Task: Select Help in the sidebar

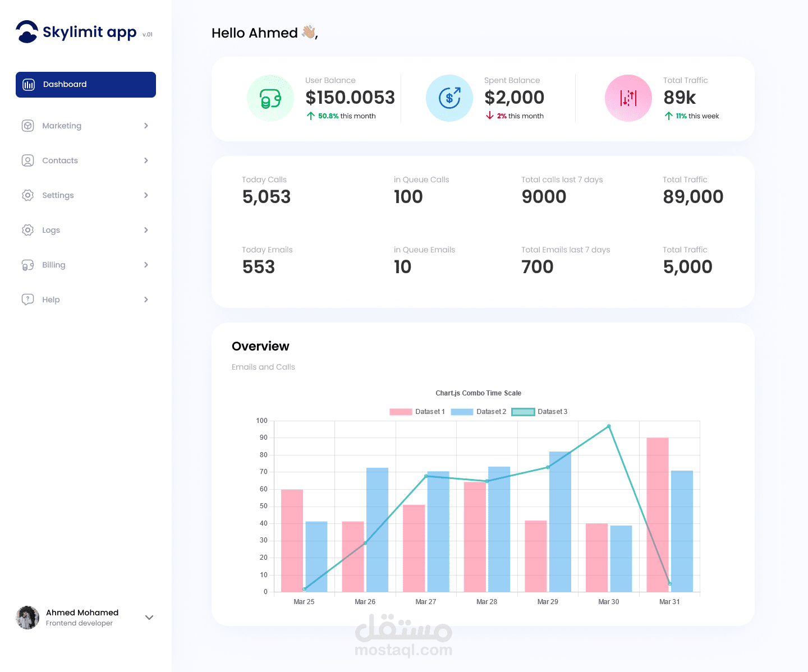Action: (86, 300)
